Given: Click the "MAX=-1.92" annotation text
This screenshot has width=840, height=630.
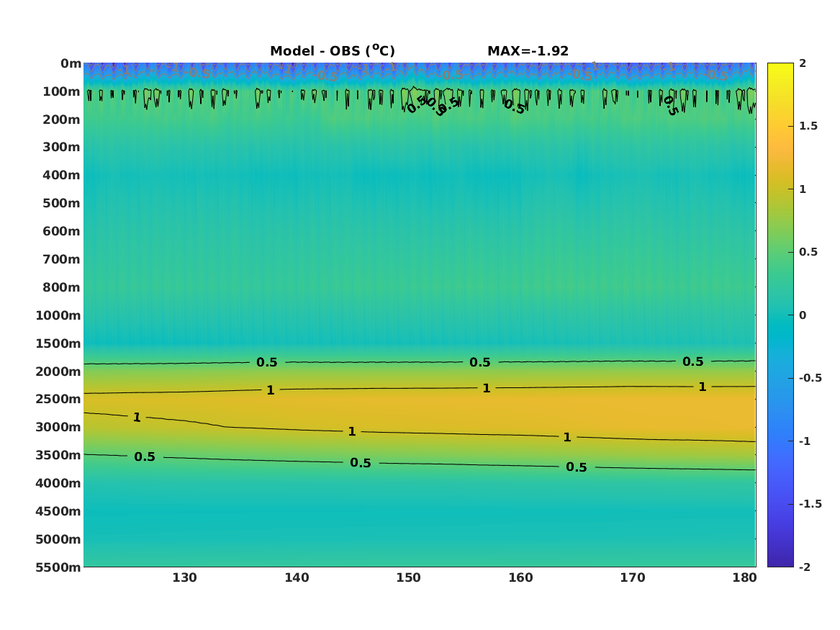Looking at the screenshot, I should 528,51.
